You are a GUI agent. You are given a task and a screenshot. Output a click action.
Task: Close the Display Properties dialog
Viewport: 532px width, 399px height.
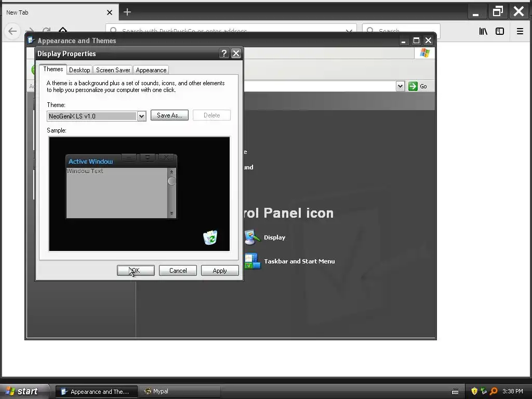(236, 54)
